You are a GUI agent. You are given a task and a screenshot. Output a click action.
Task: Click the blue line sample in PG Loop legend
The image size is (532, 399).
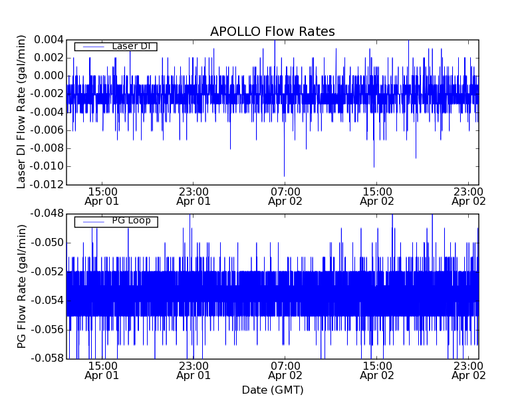click(93, 222)
